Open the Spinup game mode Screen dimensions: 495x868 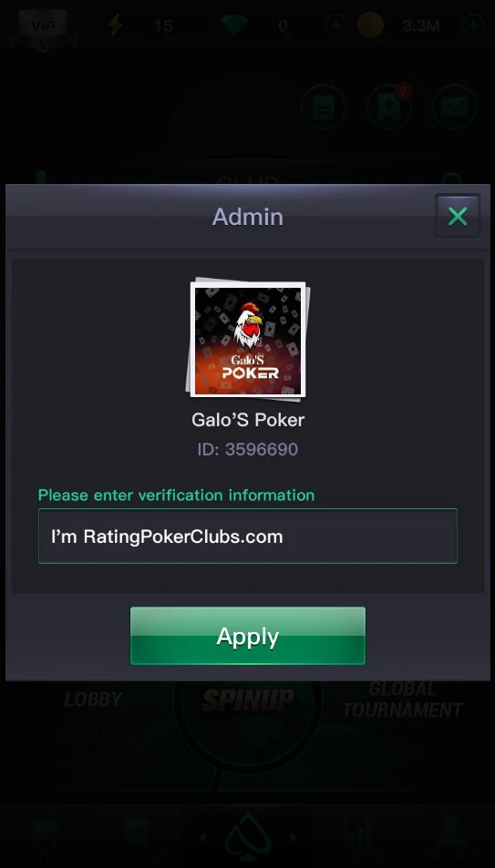coord(248,700)
